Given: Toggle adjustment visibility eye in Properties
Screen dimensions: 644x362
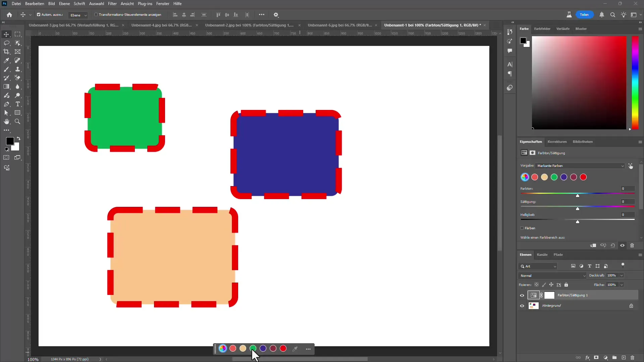Looking at the screenshot, I should click(623, 245).
